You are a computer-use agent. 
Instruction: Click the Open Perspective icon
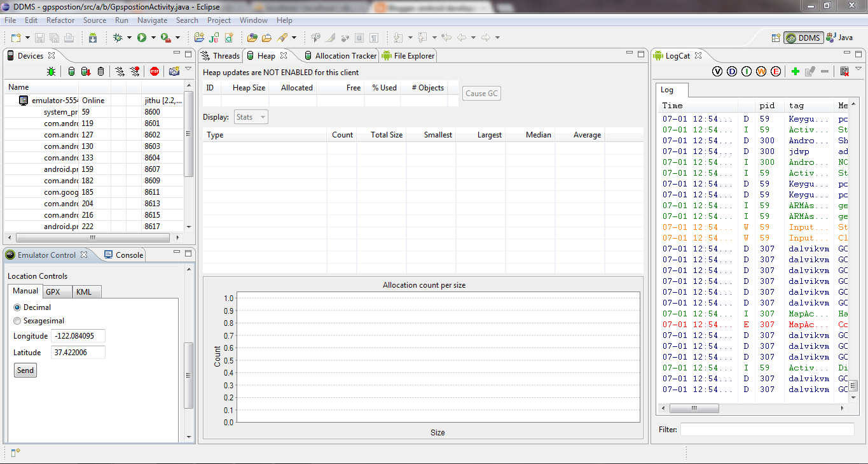(x=776, y=38)
